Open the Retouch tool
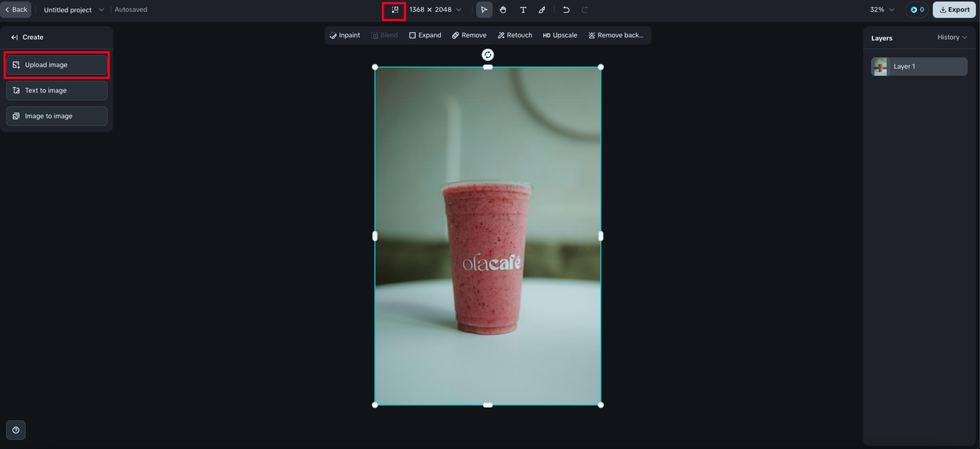The image size is (980, 449). tap(514, 35)
